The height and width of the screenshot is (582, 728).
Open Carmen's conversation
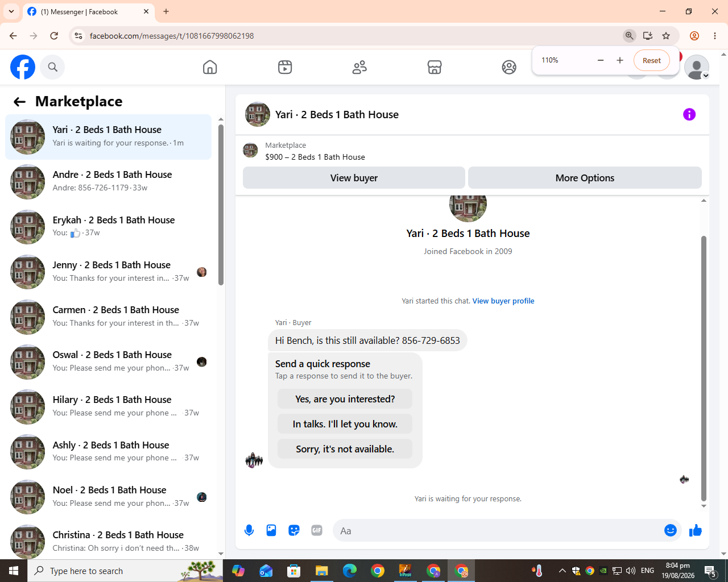pos(108,317)
